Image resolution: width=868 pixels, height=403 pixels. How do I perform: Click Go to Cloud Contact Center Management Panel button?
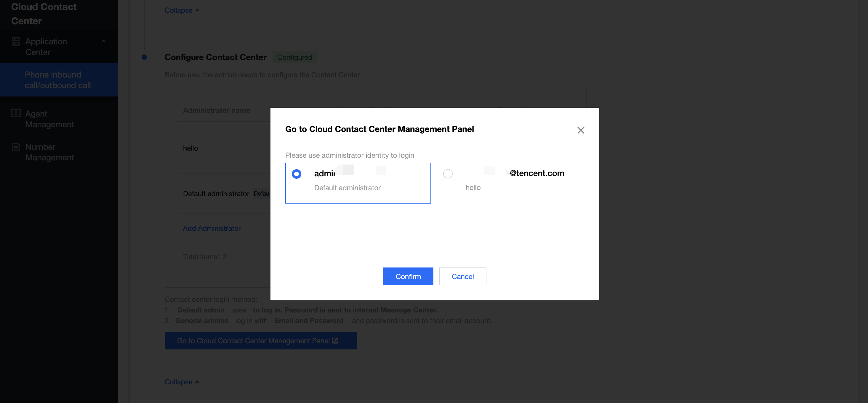260,340
